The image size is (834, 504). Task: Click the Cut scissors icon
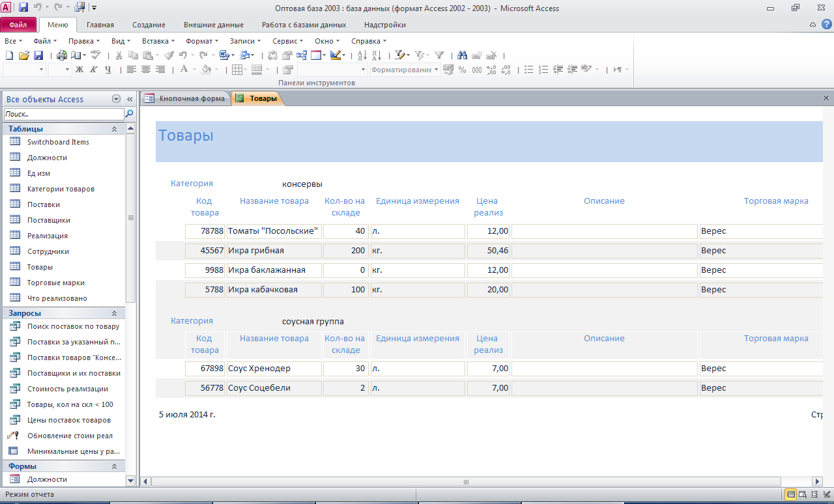(x=118, y=56)
